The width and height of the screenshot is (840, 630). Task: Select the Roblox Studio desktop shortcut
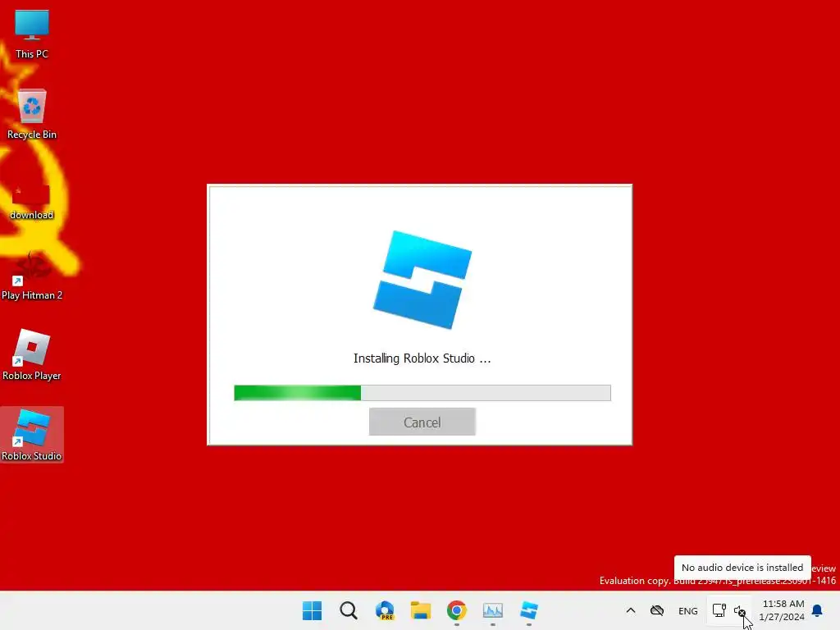32,435
